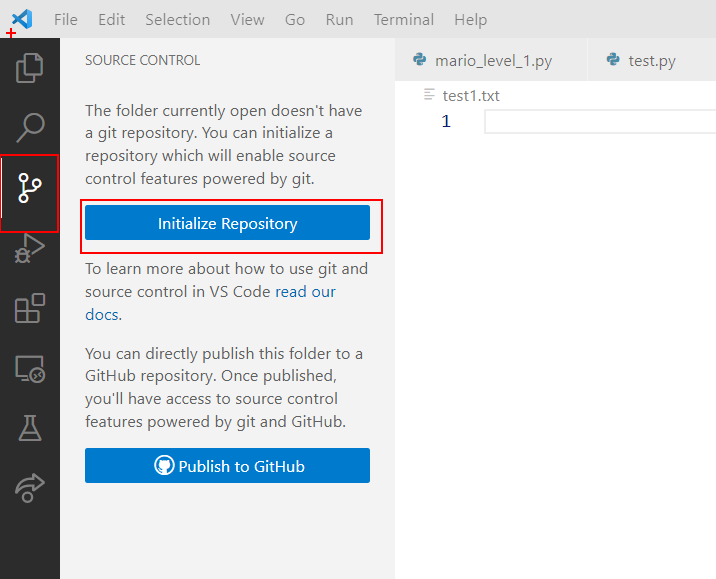Open the Remote Explorer view
The width and height of the screenshot is (716, 579).
30,368
